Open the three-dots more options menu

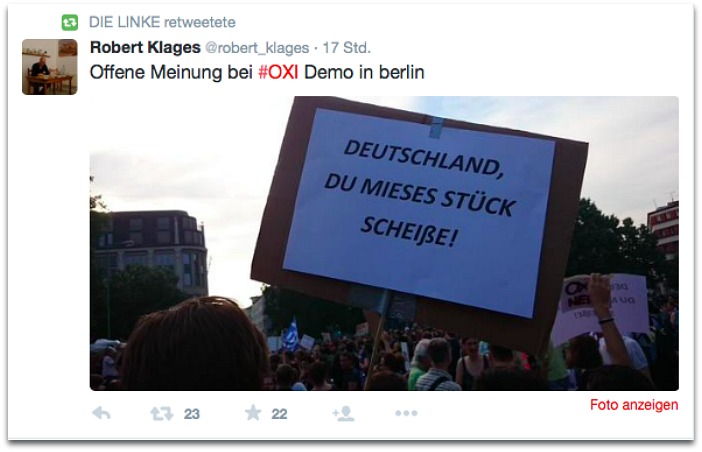click(x=406, y=413)
